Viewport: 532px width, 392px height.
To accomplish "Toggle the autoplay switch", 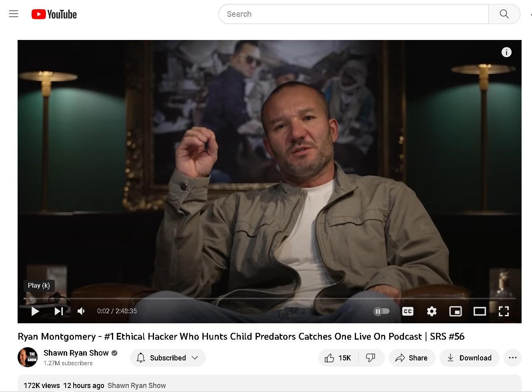I will tap(381, 311).
